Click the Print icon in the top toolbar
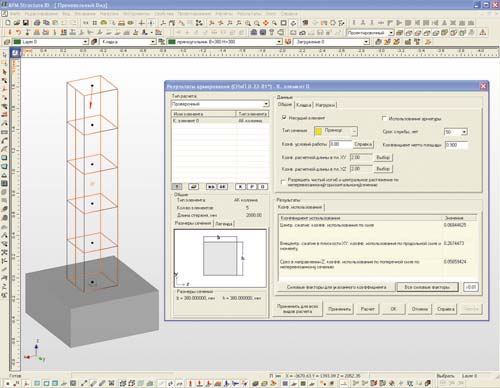Image resolution: width=500 pixels, height=388 pixels. click(x=37, y=23)
